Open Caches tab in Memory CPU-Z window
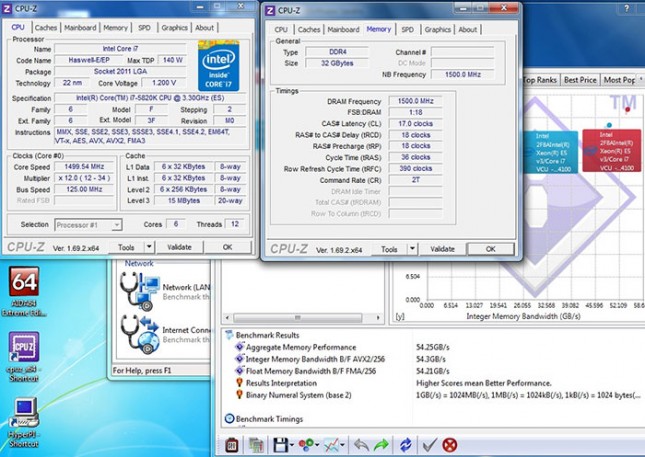The height and width of the screenshot is (457, 645). [309, 29]
